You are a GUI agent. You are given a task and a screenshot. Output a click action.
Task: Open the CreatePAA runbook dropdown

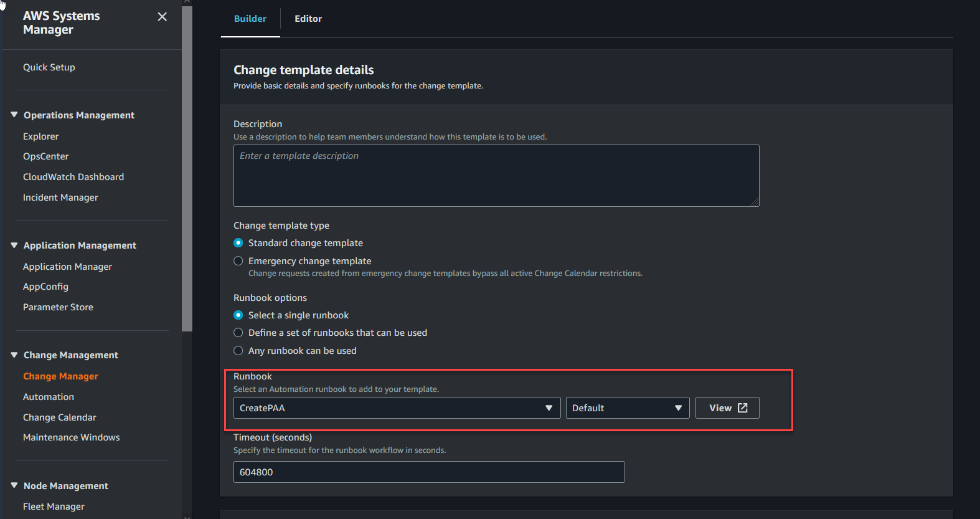point(397,408)
